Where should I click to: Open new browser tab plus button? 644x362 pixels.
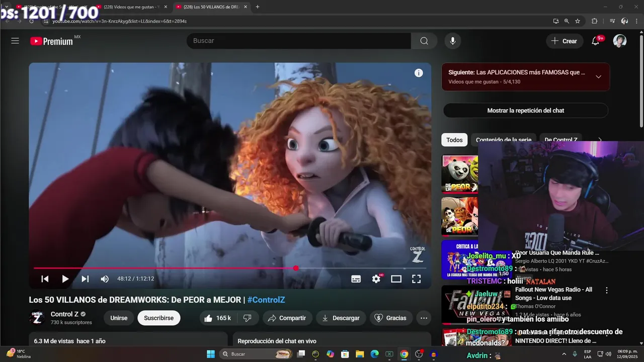click(x=258, y=7)
